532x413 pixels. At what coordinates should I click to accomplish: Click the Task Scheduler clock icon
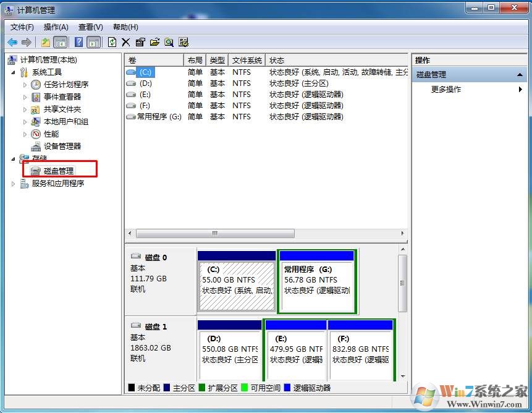tap(36, 85)
